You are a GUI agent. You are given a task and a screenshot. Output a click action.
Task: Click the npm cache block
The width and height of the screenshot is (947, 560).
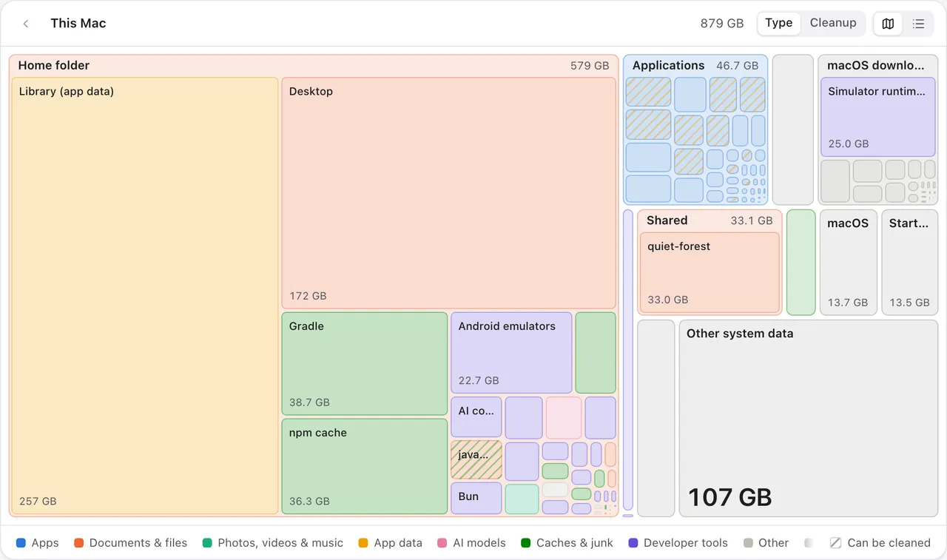pyautogui.click(x=365, y=466)
